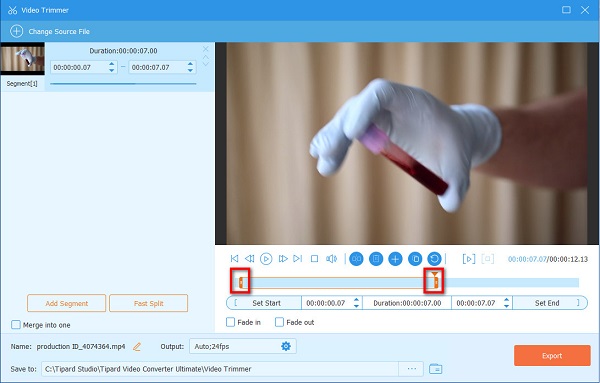Increase end time beside Set End
This screenshot has height=383, width=600.
(x=506, y=300)
